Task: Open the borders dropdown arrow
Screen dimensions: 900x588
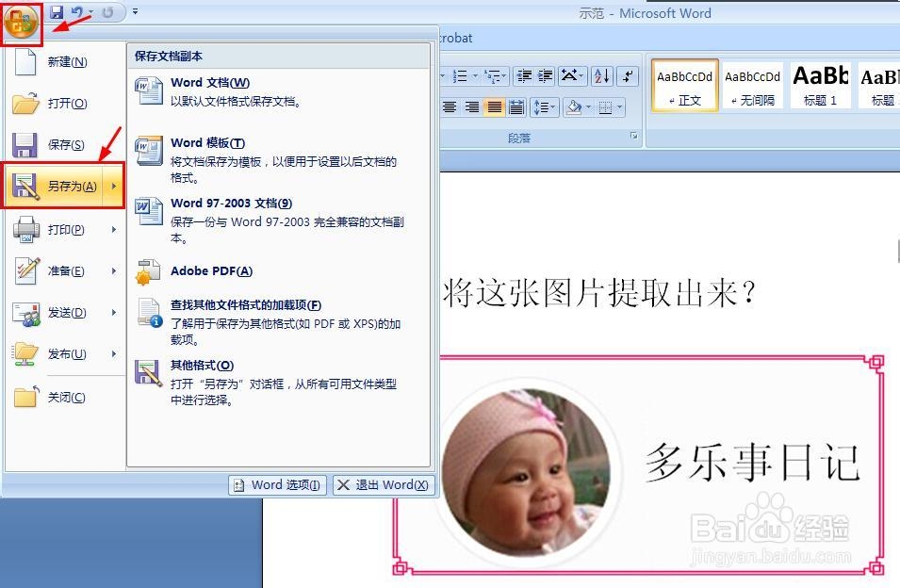Action: [x=620, y=107]
